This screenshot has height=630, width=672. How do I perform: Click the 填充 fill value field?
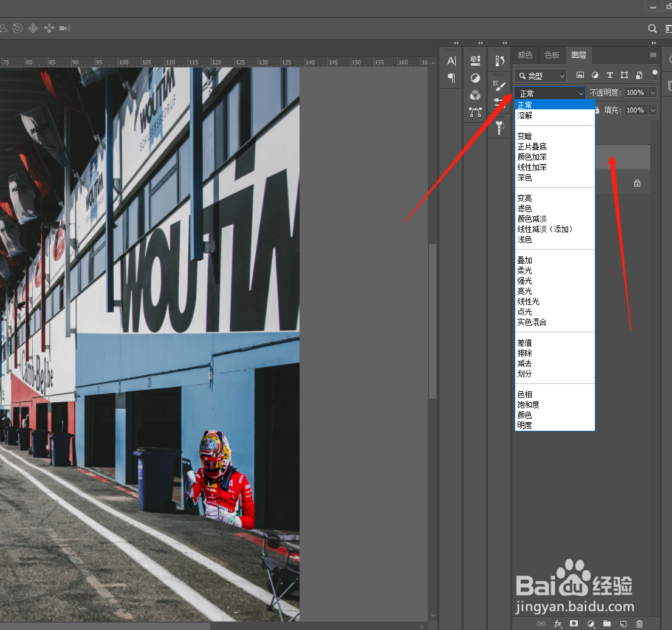[636, 110]
